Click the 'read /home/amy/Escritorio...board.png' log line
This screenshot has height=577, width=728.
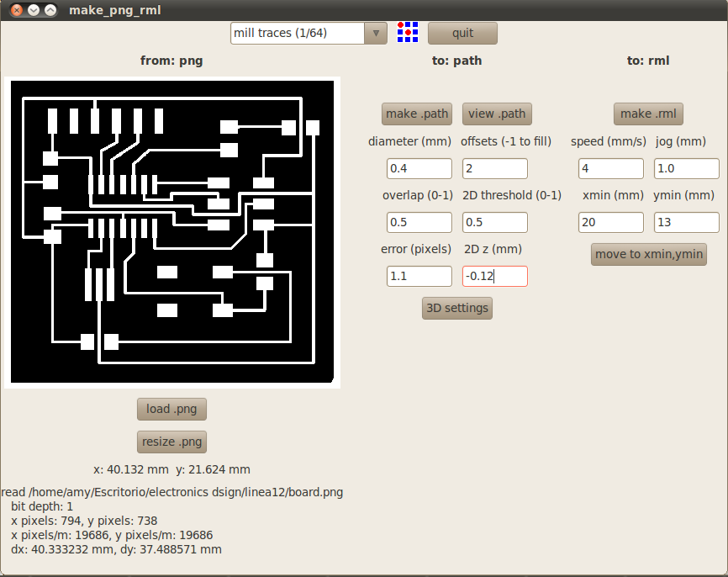[x=172, y=492]
